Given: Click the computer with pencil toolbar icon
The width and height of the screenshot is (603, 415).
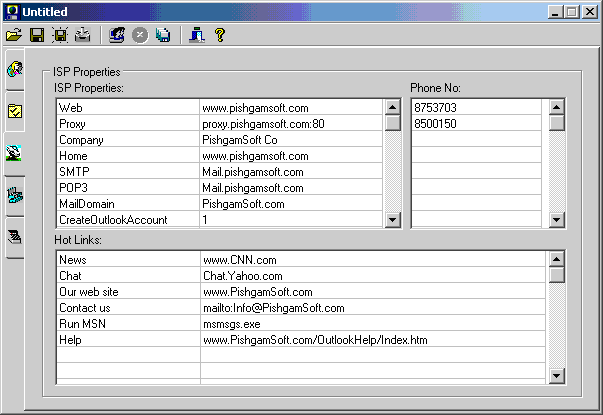Looking at the screenshot, I should [117, 35].
